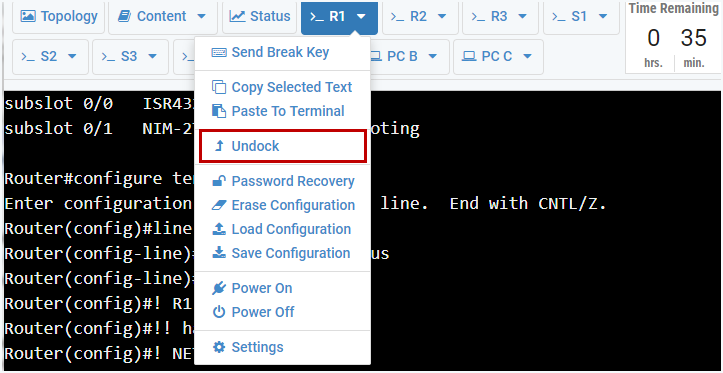The width and height of the screenshot is (723, 373).
Task: Click the PC B laptop icon
Action: (376, 57)
